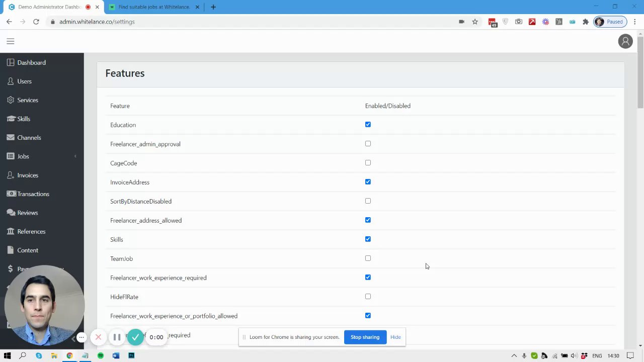Open Chrome three-dot menu
644x362 pixels.
[635, 22]
